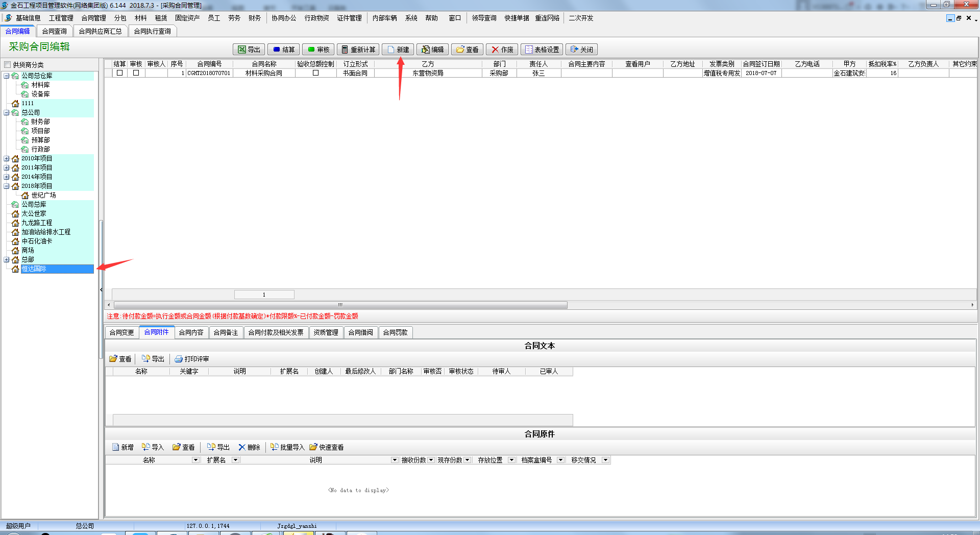Viewport: 980px width, 535px height.
Task: Click 删除 in the 合同原件 toolbar
Action: click(249, 447)
